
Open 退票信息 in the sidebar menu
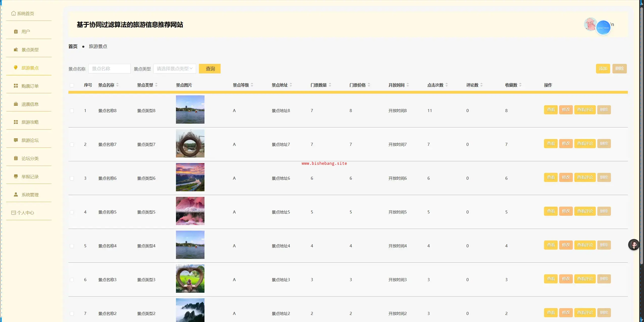(30, 104)
